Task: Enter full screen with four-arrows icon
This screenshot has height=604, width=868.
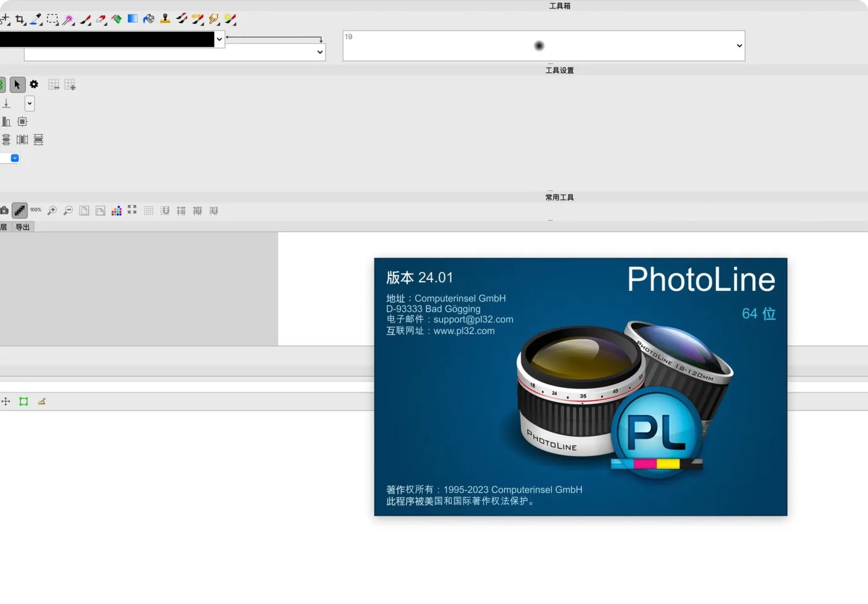Action: pos(132,210)
